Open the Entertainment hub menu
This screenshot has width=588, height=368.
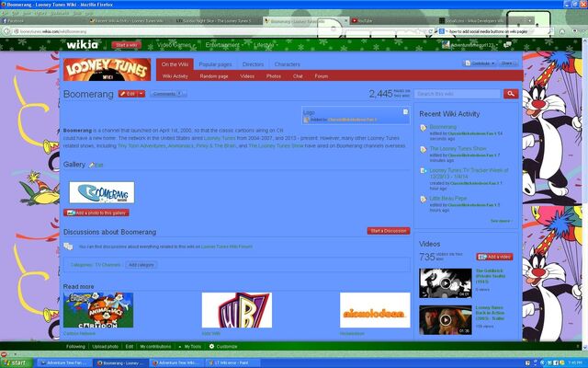tap(223, 45)
